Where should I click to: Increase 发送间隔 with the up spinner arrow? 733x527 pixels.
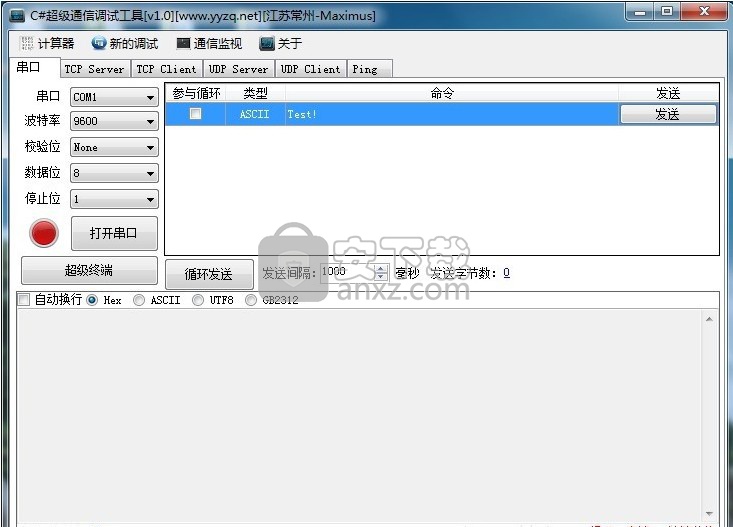point(381,268)
